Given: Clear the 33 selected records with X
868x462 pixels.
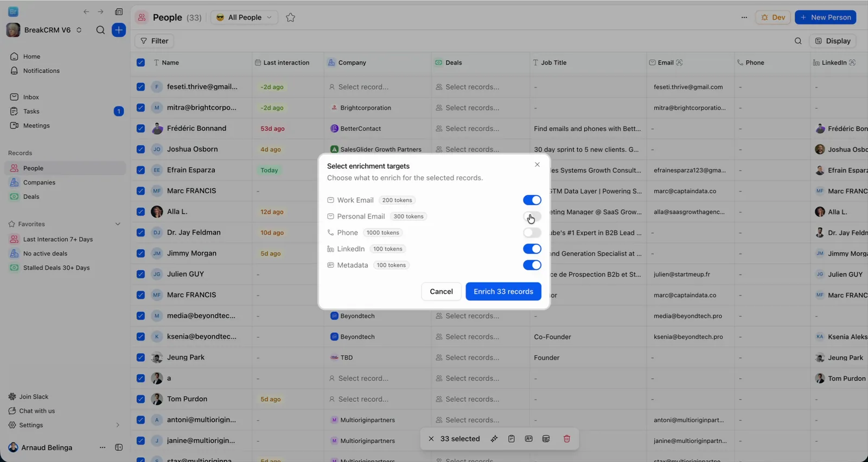Looking at the screenshot, I should tap(431, 439).
